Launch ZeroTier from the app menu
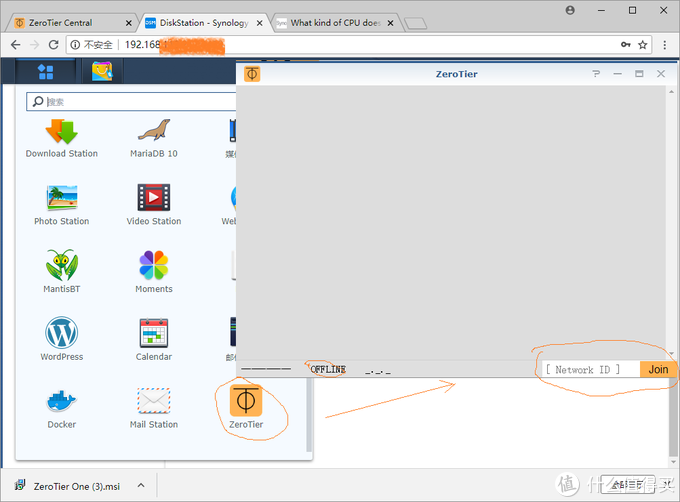 click(x=246, y=405)
